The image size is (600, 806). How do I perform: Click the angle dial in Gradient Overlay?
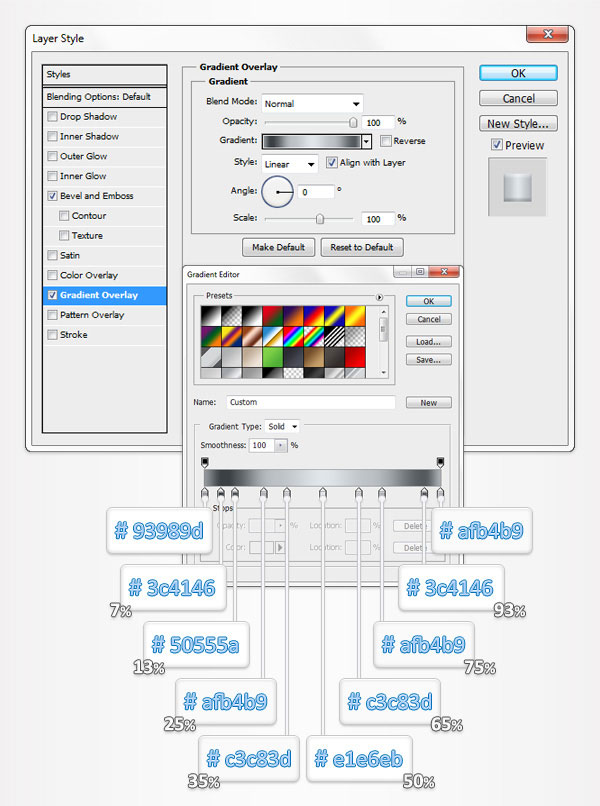click(x=277, y=192)
